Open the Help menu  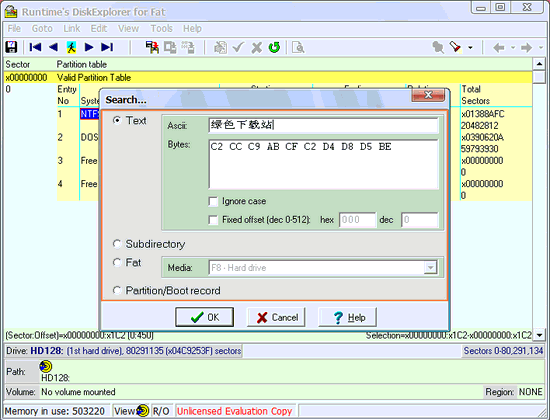[192, 28]
